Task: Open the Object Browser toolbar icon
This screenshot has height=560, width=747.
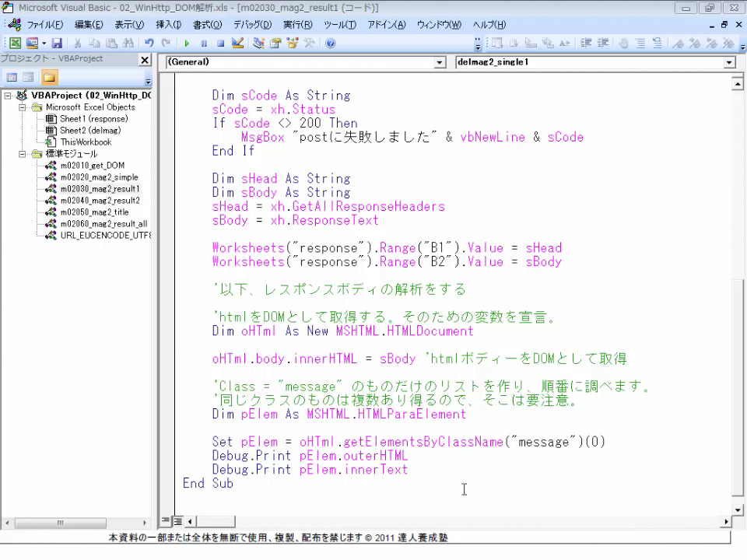Action: 292,44
